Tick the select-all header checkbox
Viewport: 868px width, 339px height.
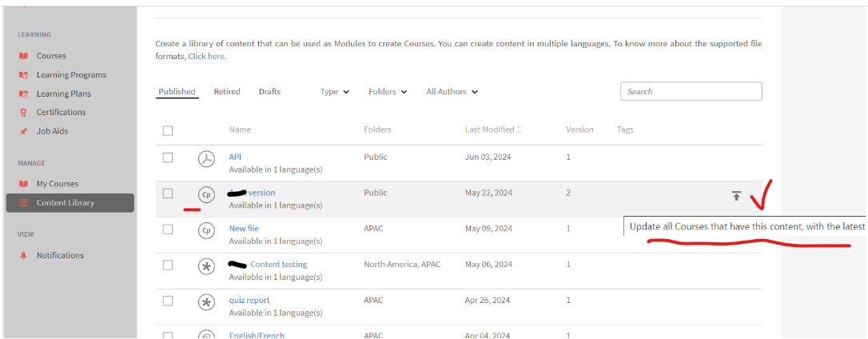(168, 130)
